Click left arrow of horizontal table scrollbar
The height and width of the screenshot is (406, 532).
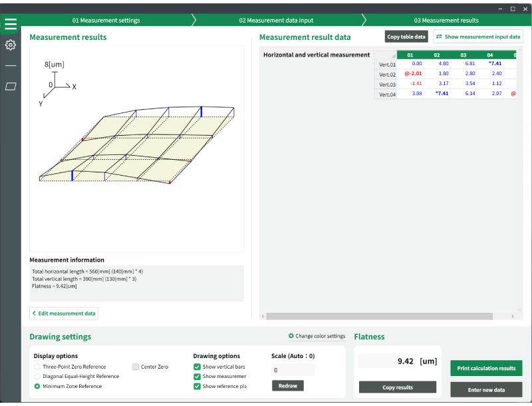[x=261, y=317]
